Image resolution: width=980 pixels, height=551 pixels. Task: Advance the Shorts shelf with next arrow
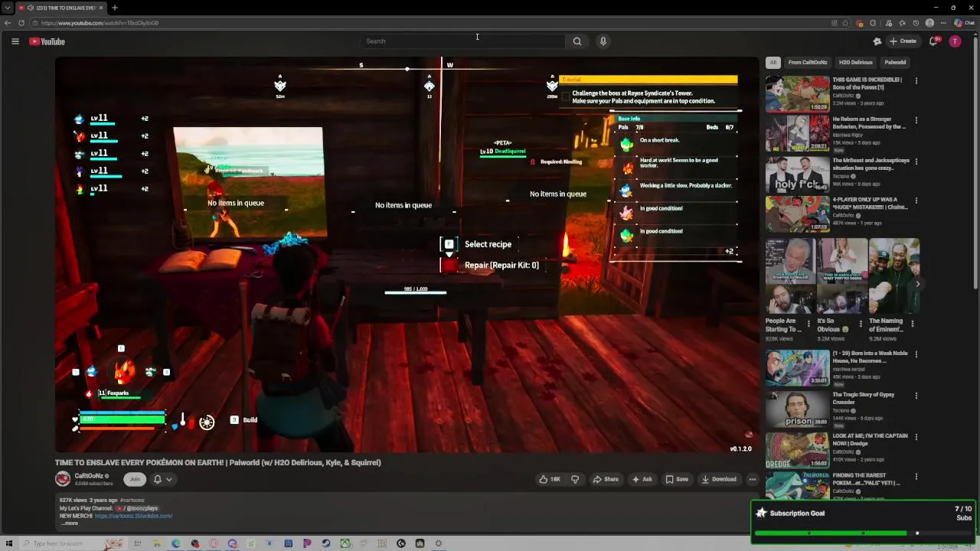(x=918, y=283)
